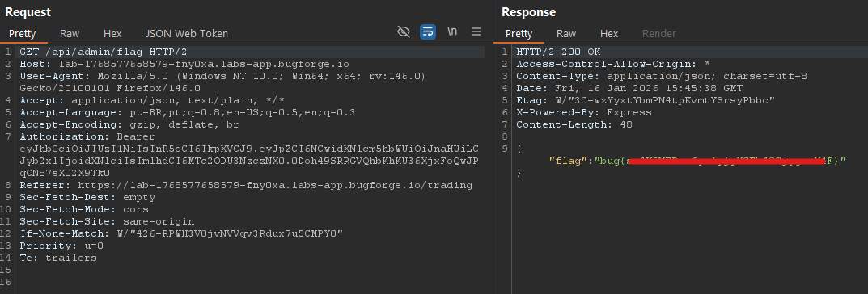
Task: Toggle hide non-printable characters eye icon
Action: (404, 31)
